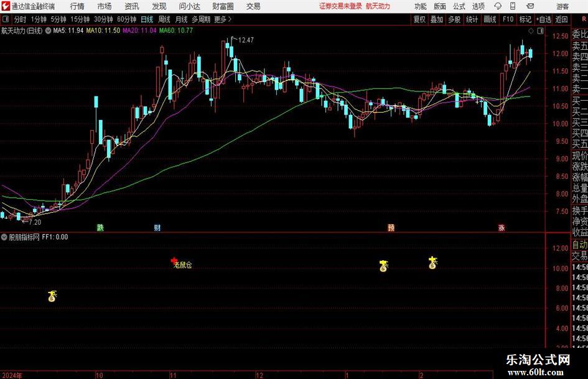Open the MA indicator settings circle icon
This screenshot has height=379, width=588.
(48, 30)
